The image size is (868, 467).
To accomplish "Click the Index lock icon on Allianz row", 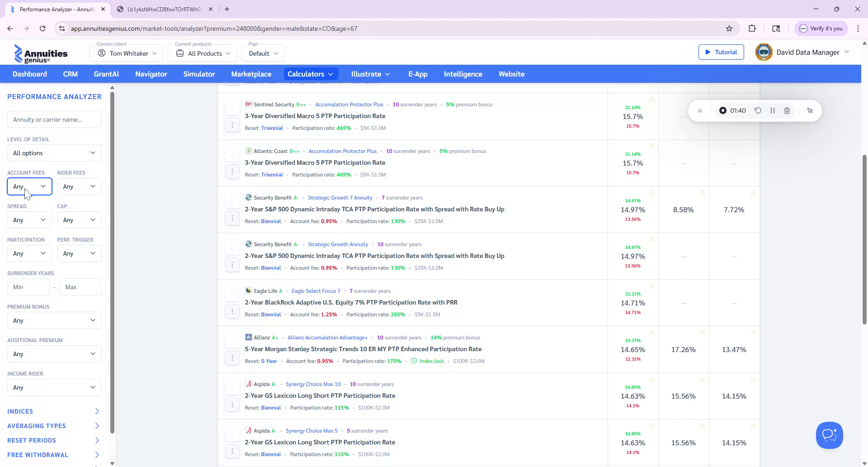I will (x=415, y=361).
